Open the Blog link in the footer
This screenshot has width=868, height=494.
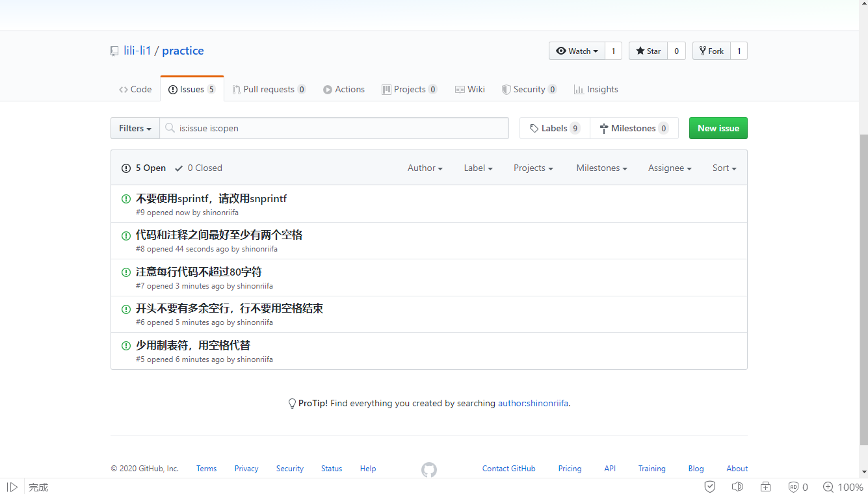click(x=696, y=469)
